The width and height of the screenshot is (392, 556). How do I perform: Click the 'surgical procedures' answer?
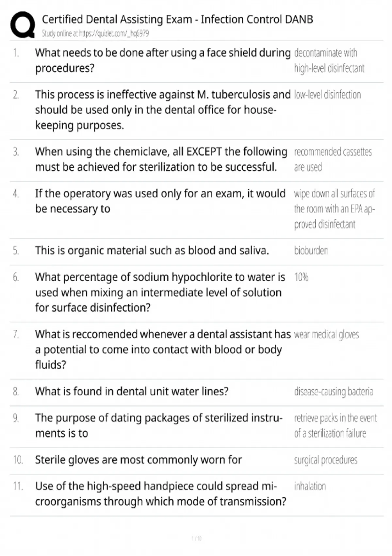coord(325,460)
